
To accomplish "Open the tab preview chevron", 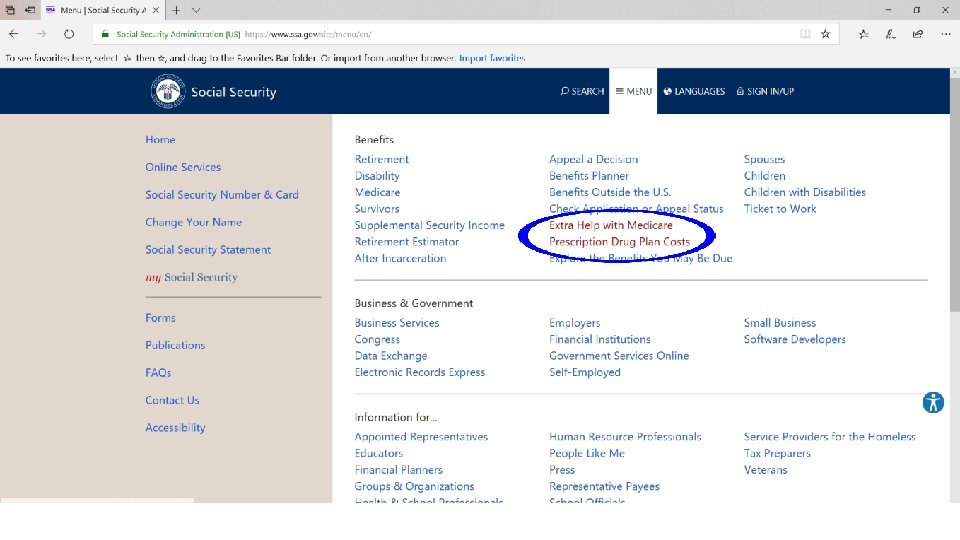I will [196, 10].
